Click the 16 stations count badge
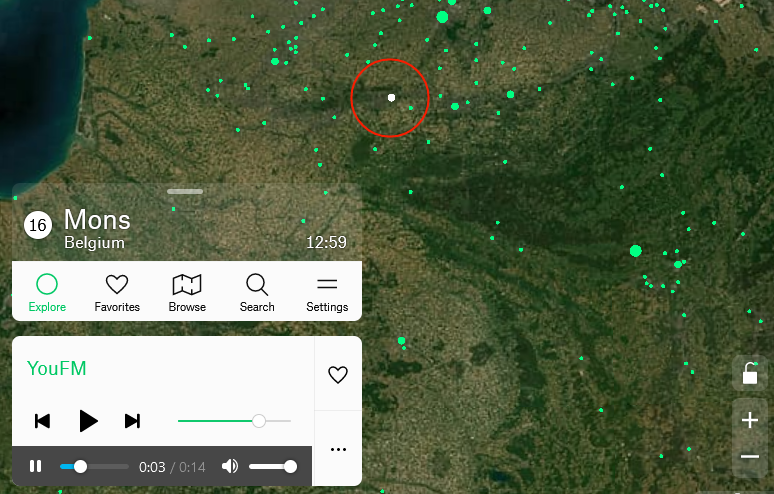Image resolution: width=774 pixels, height=494 pixels. pos(38,226)
